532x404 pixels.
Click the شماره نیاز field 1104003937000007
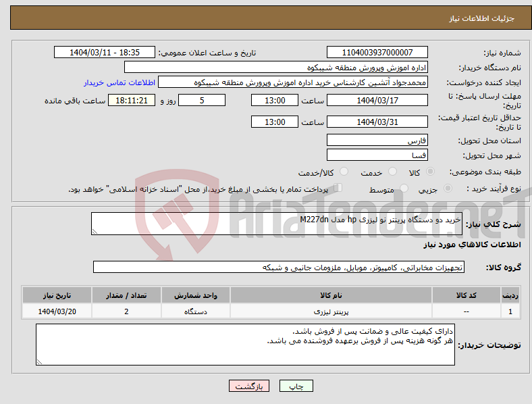pyautogui.click(x=377, y=53)
